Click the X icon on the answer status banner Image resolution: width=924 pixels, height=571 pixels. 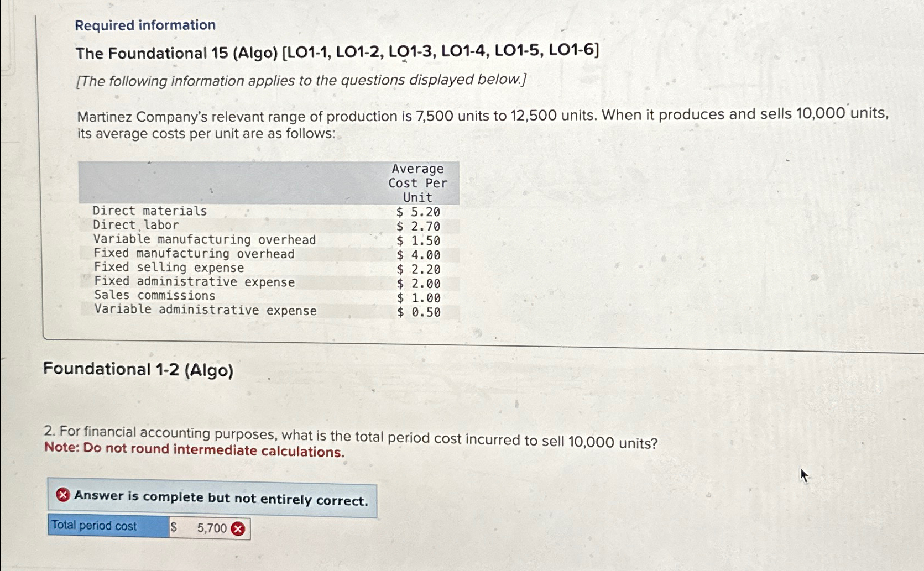tap(62, 495)
